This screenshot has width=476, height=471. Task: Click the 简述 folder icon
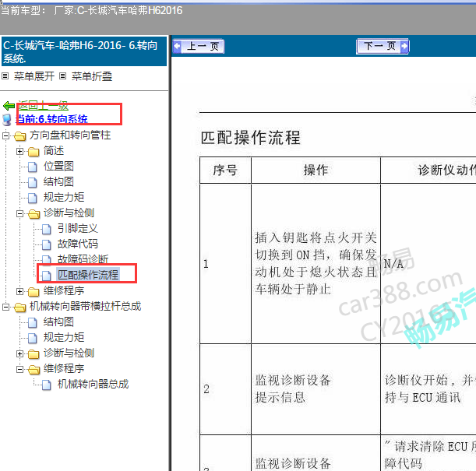coord(33,151)
